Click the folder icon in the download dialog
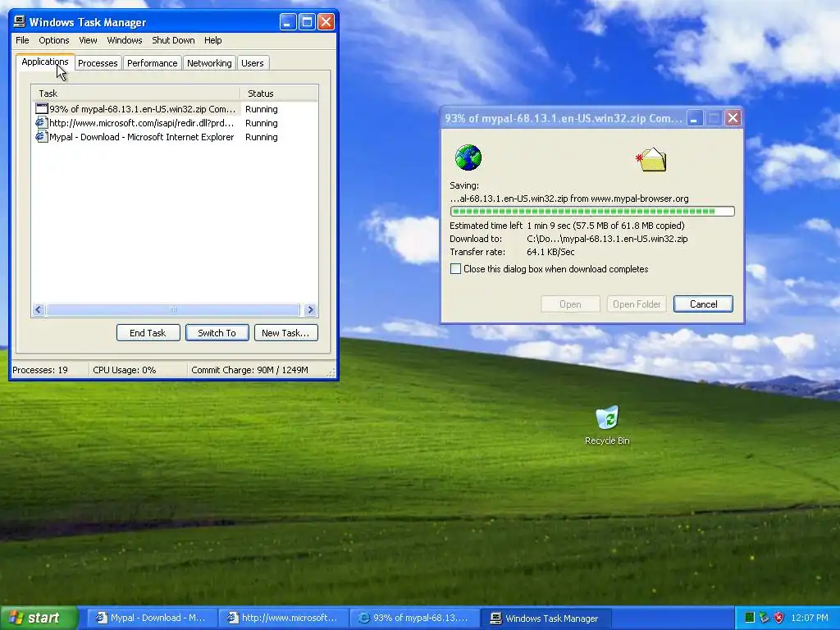 [x=651, y=160]
